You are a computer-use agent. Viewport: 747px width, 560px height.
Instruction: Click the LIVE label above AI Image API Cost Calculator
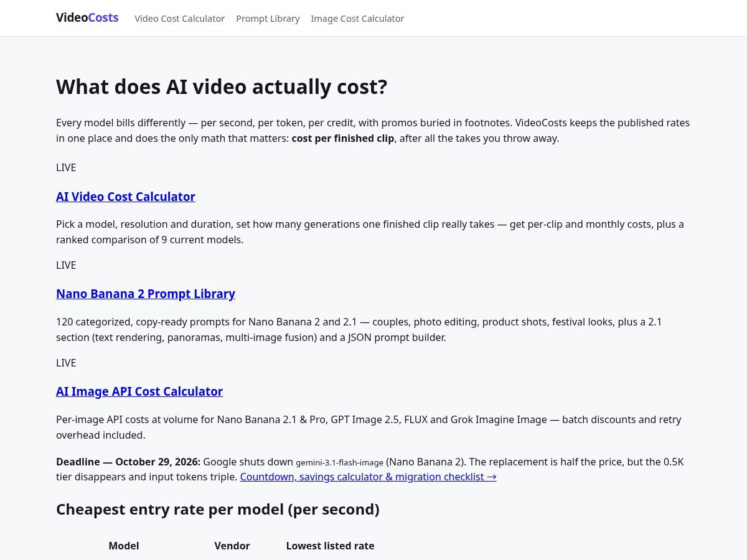66,363
